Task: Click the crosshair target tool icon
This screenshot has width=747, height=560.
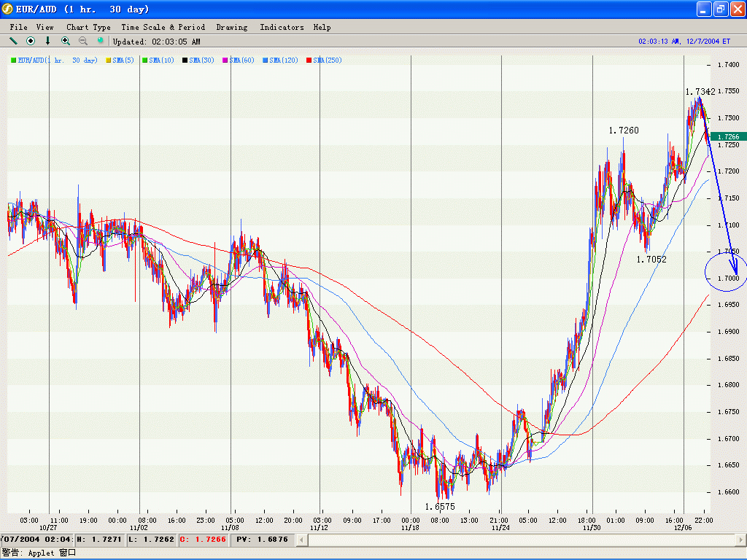Action: click(x=31, y=41)
